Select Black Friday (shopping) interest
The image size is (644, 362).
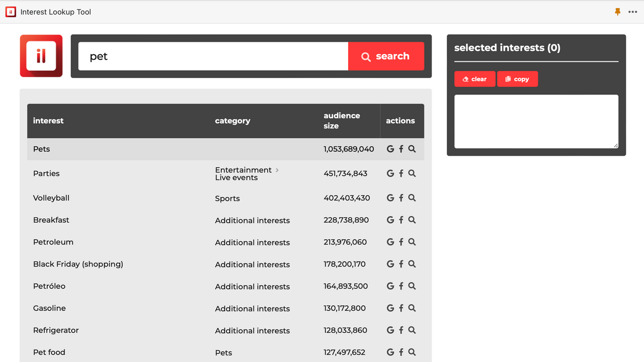[x=78, y=264]
